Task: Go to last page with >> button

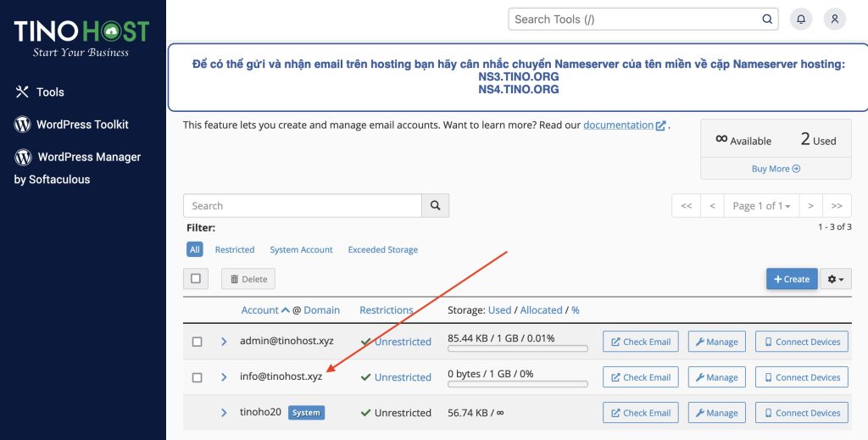Action: [837, 206]
